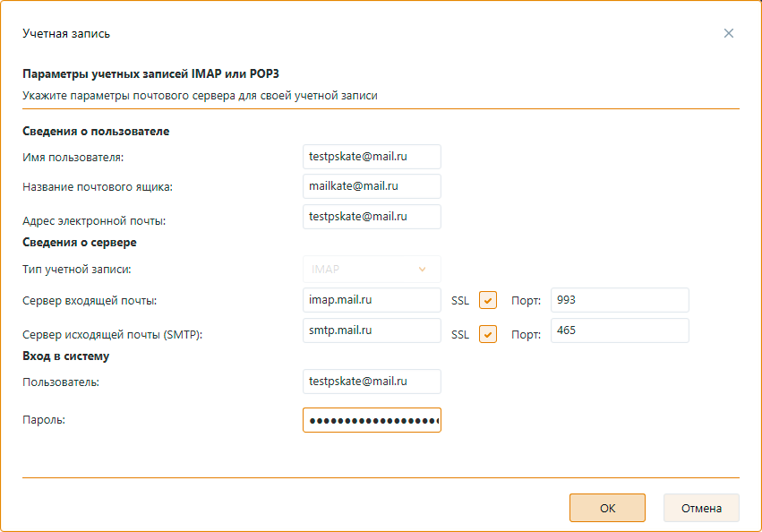The height and width of the screenshot is (532, 762).
Task: Click the Учетная запись dialog title
Action: (x=66, y=33)
